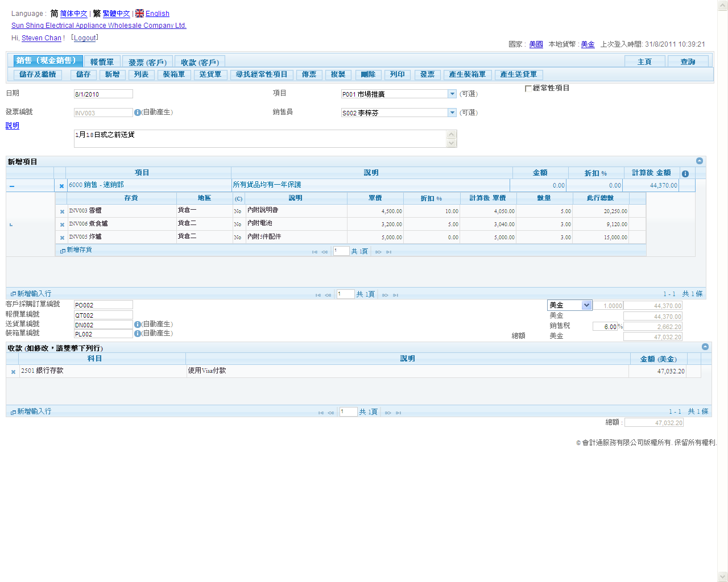Viewport: 728px width, 582px height.
Task: Click the info icon beside 送貨單編號 field
Action: [137, 324]
